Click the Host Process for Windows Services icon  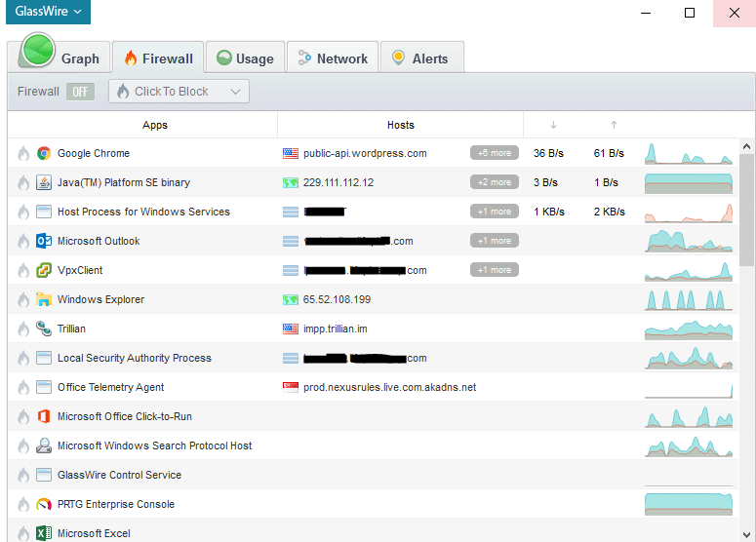44,212
